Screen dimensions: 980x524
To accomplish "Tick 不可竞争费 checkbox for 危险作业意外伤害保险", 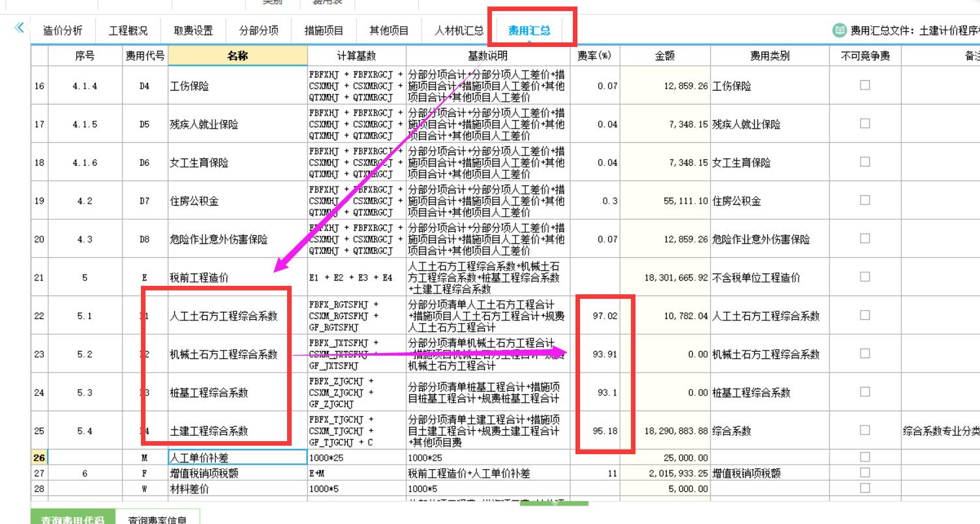I will coord(865,239).
